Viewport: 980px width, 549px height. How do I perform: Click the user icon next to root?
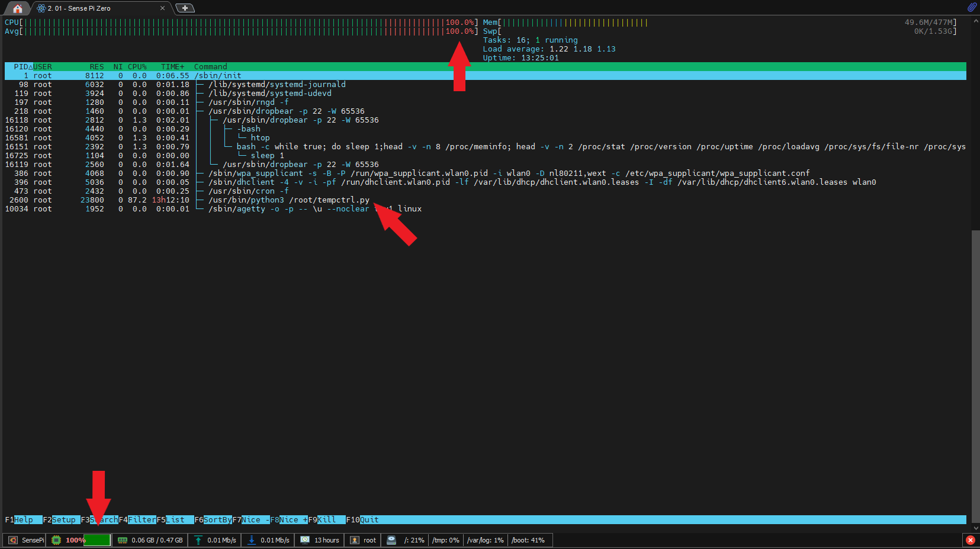[355, 540]
